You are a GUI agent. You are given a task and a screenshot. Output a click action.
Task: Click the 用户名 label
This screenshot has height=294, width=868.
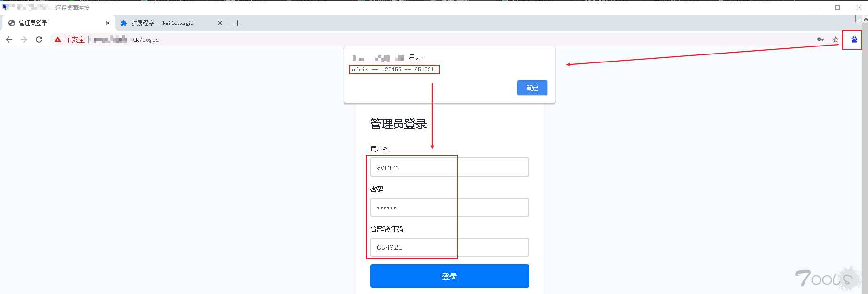[380, 149]
